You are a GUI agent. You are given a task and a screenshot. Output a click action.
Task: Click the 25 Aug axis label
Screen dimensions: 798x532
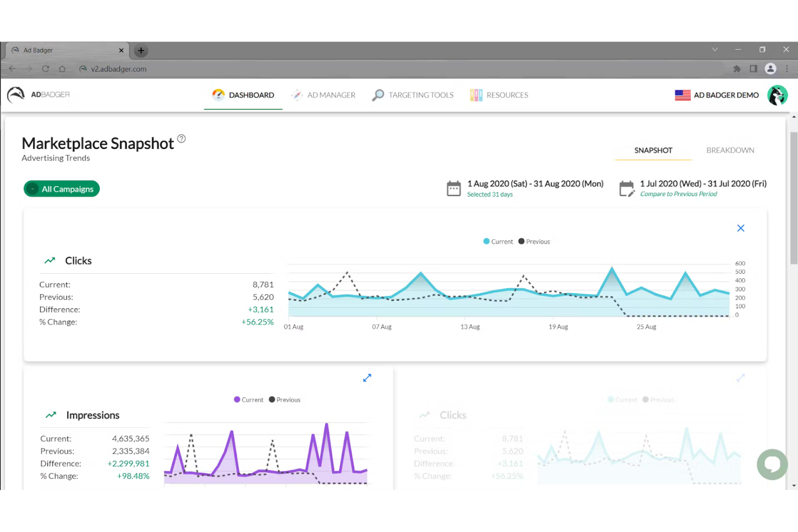[646, 327]
